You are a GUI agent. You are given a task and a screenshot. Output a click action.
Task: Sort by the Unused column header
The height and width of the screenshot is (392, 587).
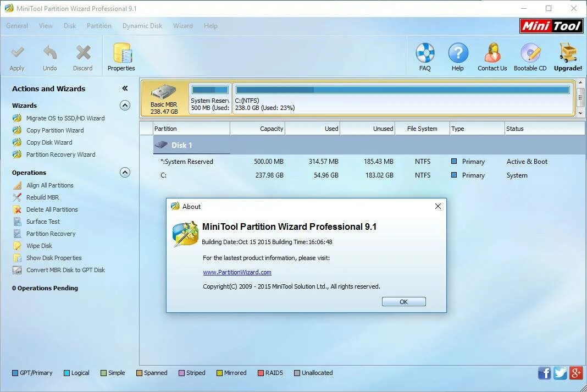pos(368,129)
